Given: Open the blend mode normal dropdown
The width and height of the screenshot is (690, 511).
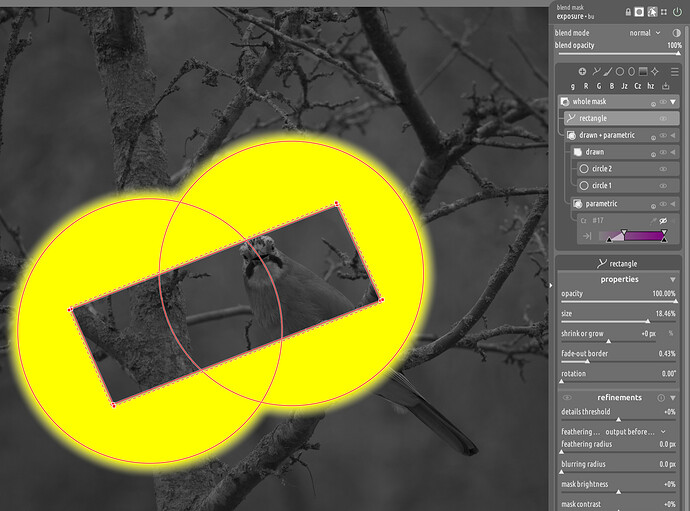Looking at the screenshot, I should (x=645, y=33).
